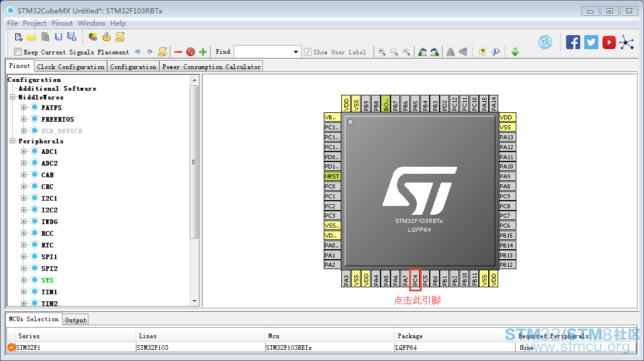
Task: Select the MCUs Selection tab
Action: point(34,319)
